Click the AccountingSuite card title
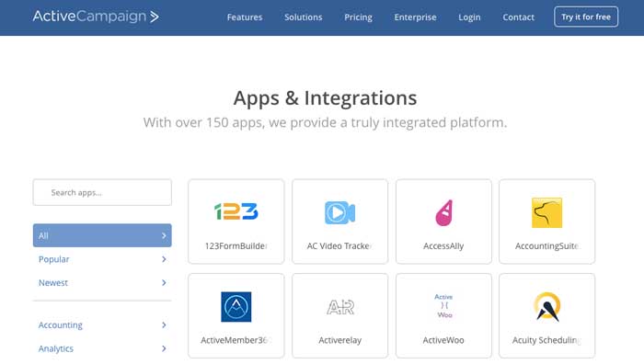The width and height of the screenshot is (644, 364). click(547, 246)
